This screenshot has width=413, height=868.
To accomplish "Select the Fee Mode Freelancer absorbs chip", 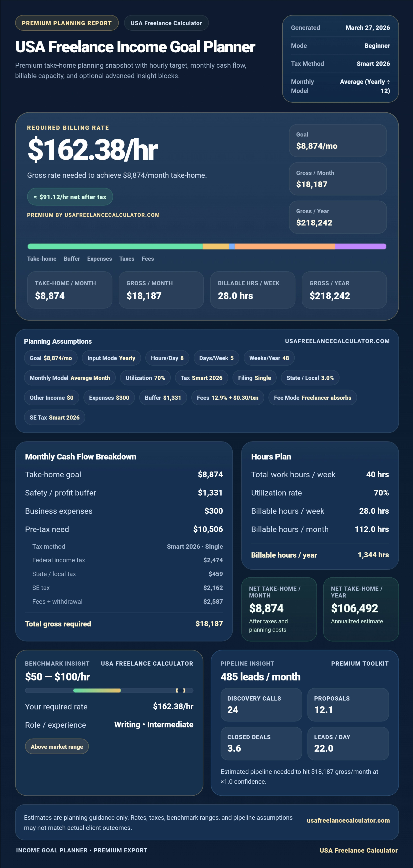I will point(312,398).
